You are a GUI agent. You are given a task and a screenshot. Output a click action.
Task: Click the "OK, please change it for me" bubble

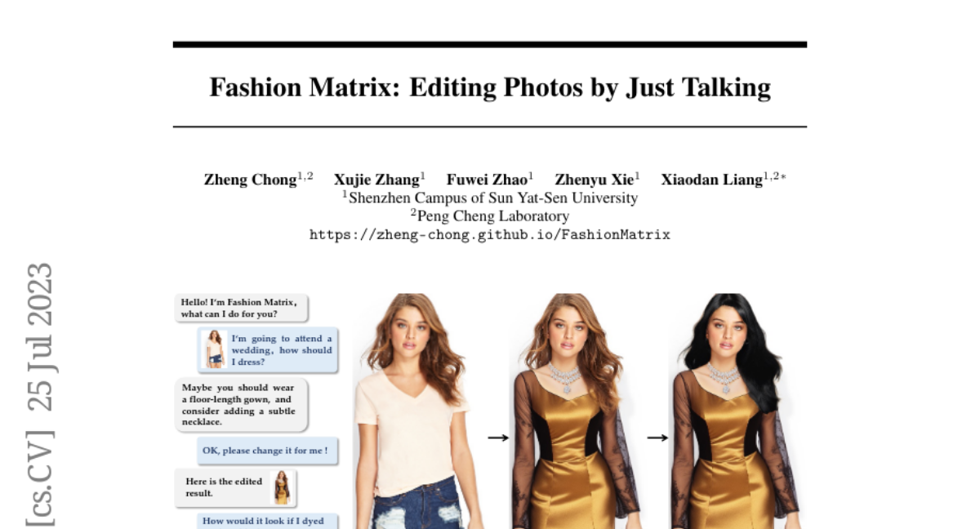(x=265, y=451)
